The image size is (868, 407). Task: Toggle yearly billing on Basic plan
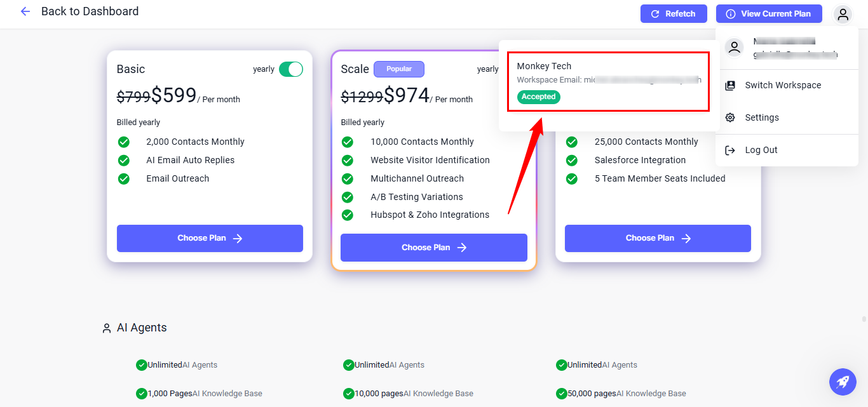tap(291, 69)
